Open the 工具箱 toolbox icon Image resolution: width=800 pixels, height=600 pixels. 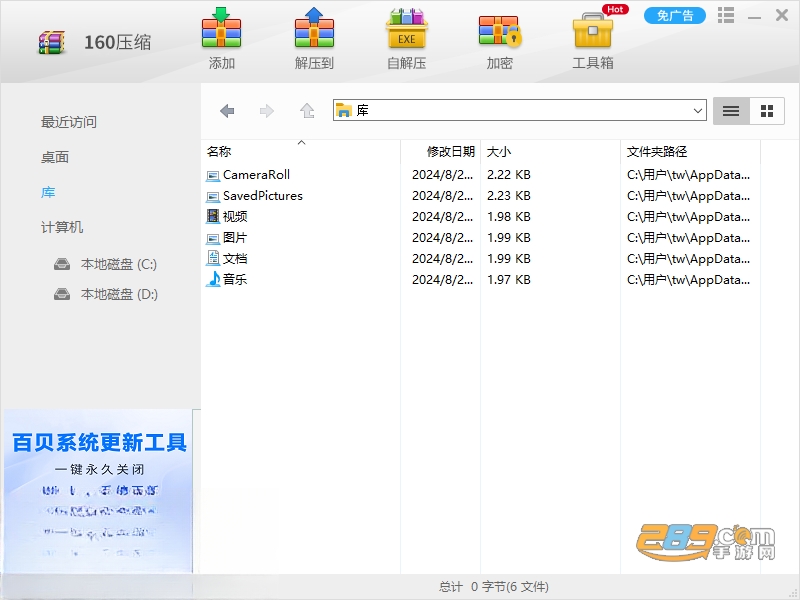point(592,30)
